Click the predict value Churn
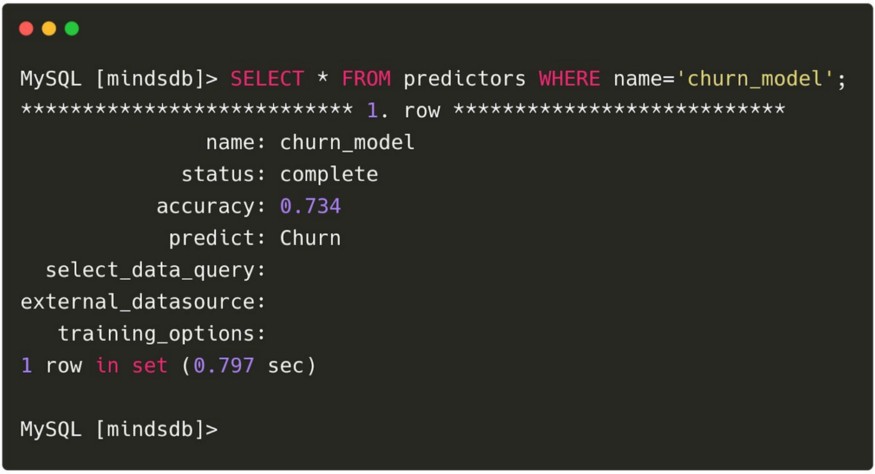Image resolution: width=875 pixels, height=474 pixels. [310, 238]
